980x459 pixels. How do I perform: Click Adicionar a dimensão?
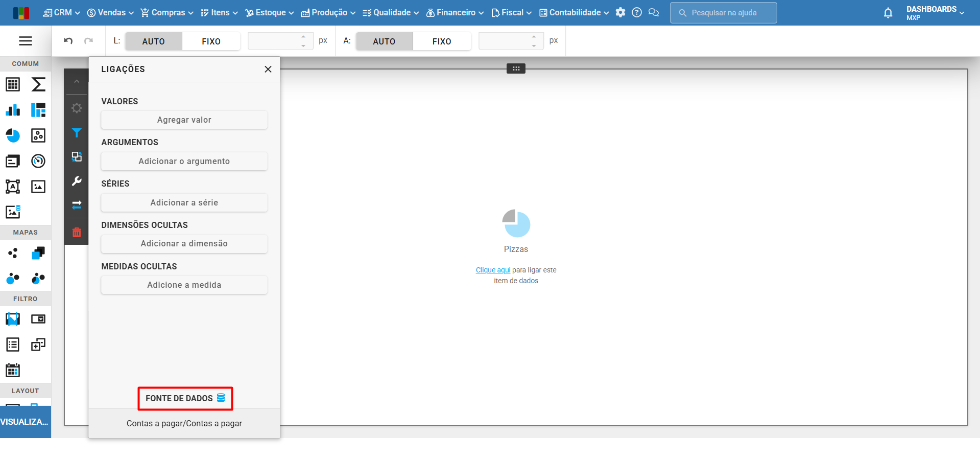[184, 244]
